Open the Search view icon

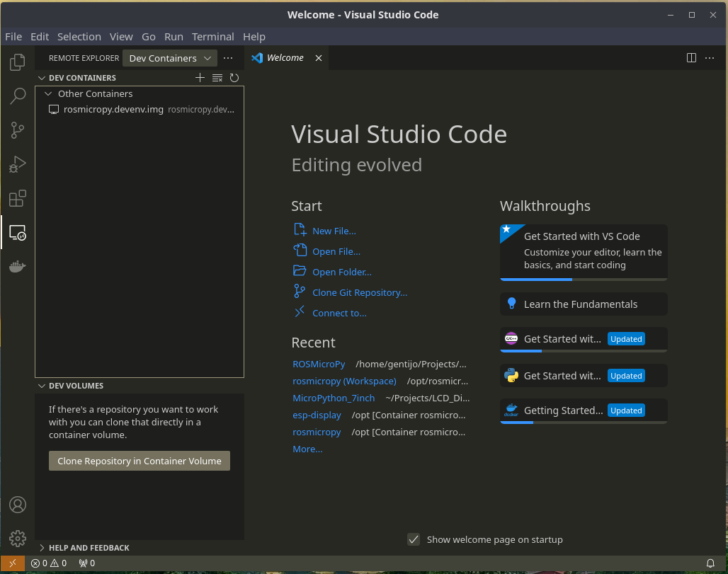[x=17, y=96]
